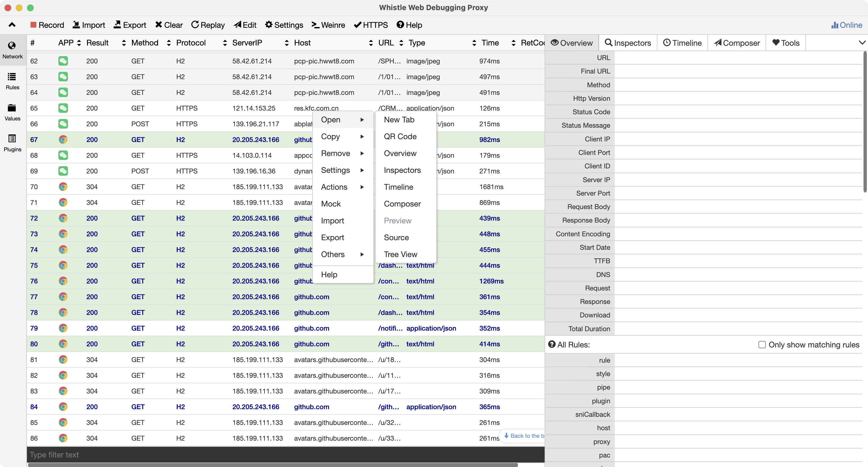Switch to the Inspectors tab
This screenshot has height=467, width=868.
tap(628, 43)
